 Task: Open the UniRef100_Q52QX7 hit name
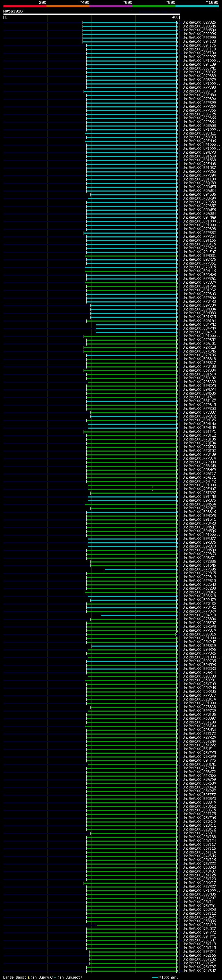click(199, 508)
